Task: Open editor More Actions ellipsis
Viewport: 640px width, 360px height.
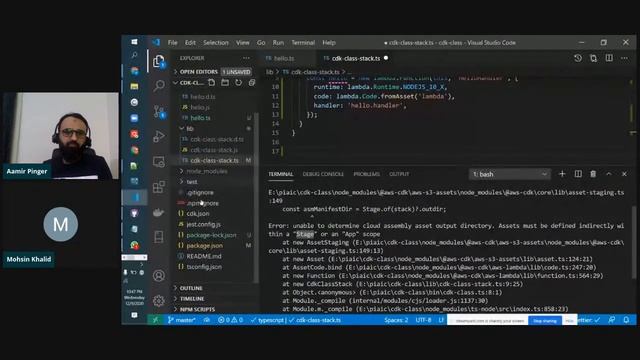Action: coord(624,58)
